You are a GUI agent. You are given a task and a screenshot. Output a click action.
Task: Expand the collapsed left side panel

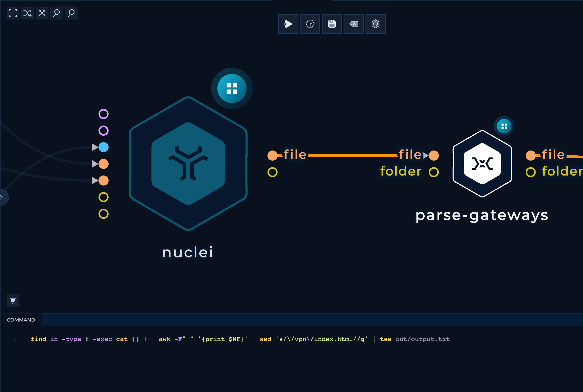2,197
